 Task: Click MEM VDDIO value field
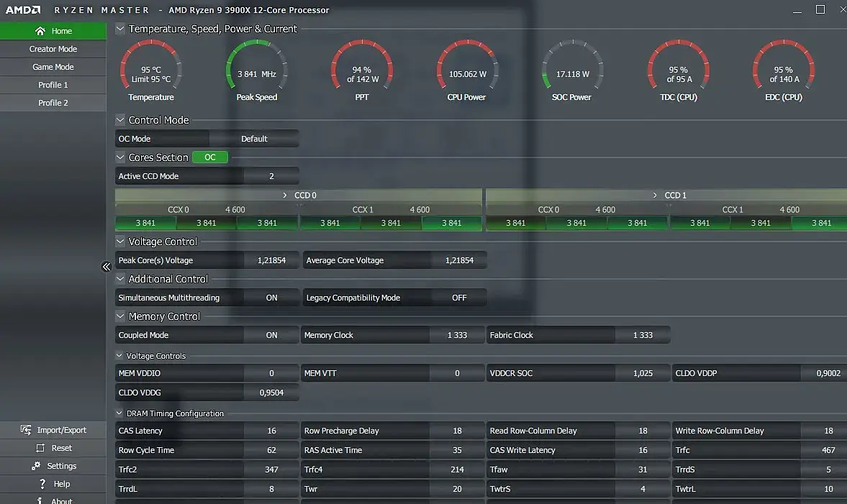pyautogui.click(x=271, y=373)
